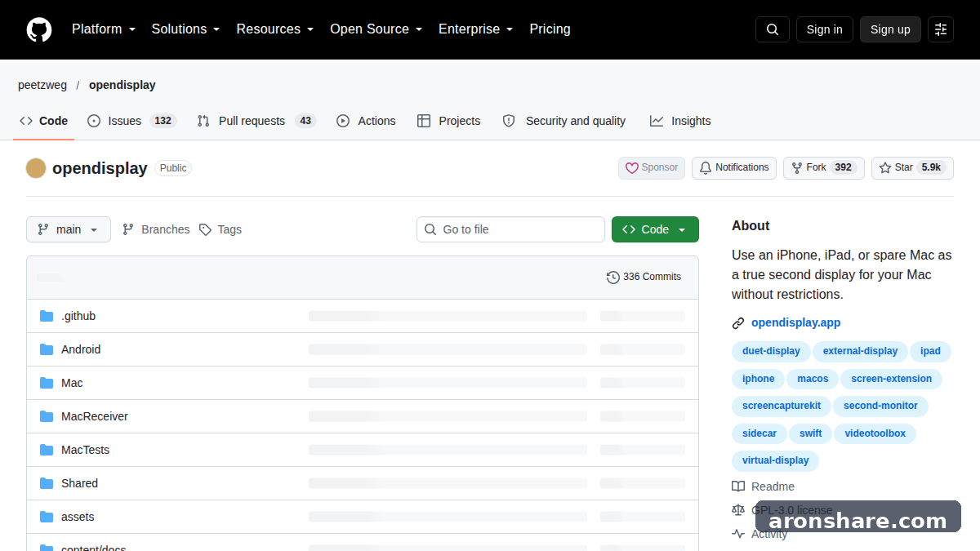The height and width of the screenshot is (551, 980).
Task: Open the main branch selector
Action: click(x=68, y=229)
